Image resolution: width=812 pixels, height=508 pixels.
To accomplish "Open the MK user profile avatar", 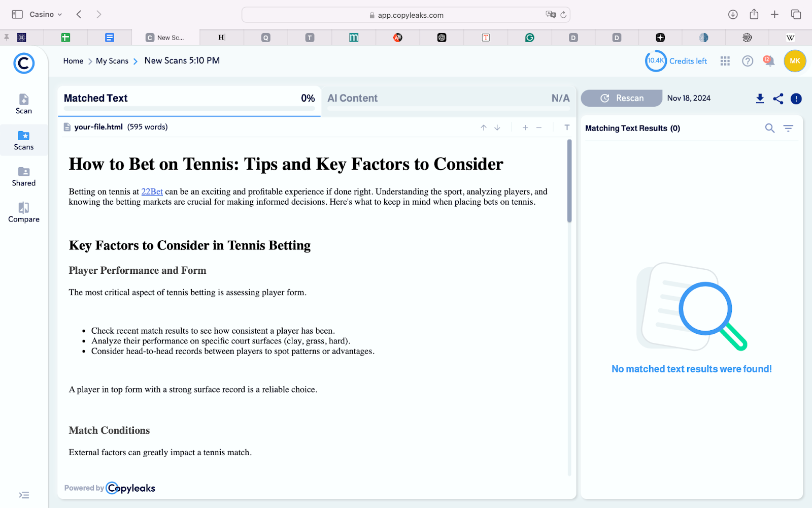I will click(x=795, y=61).
